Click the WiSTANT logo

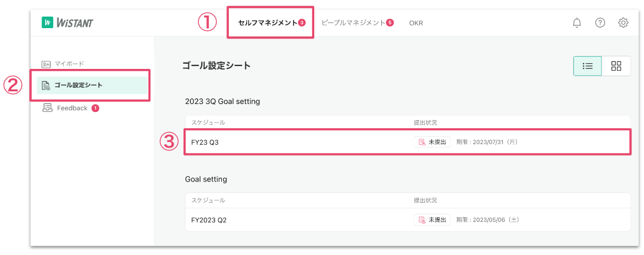pyautogui.click(x=67, y=22)
